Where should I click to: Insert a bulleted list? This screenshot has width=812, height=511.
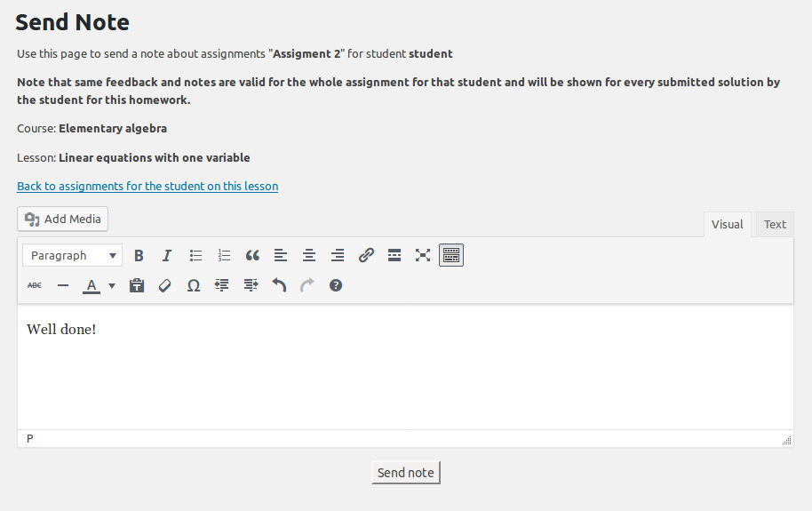[195, 256]
